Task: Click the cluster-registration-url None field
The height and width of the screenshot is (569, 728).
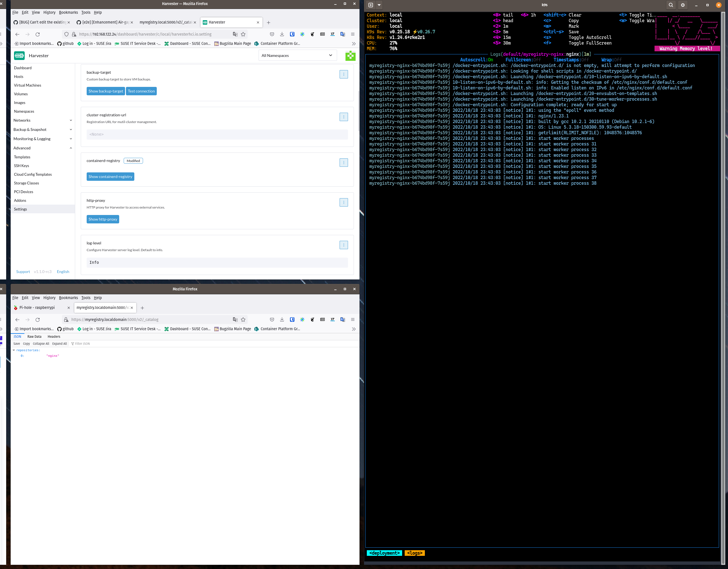Action: [217, 134]
